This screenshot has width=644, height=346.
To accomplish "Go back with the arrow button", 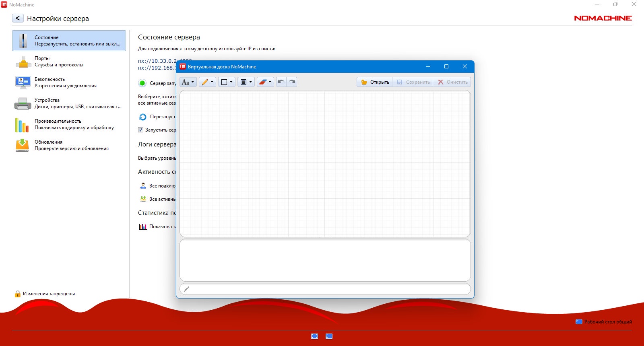I will tap(18, 18).
